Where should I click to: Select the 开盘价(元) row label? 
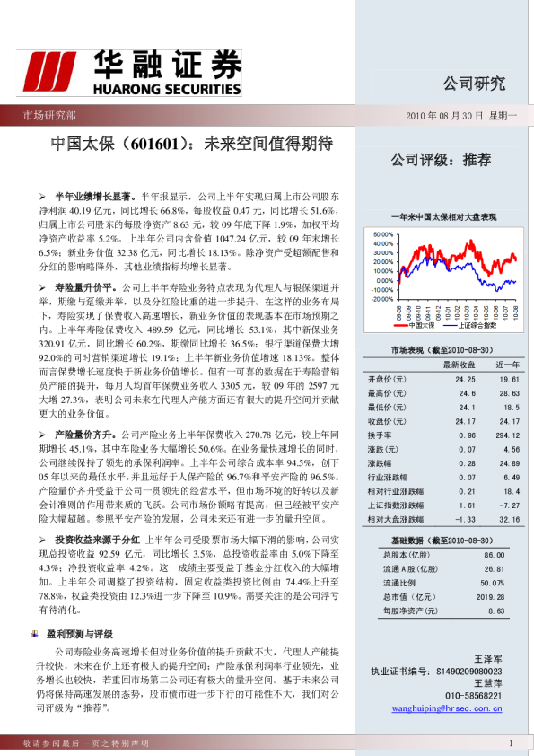387,380
